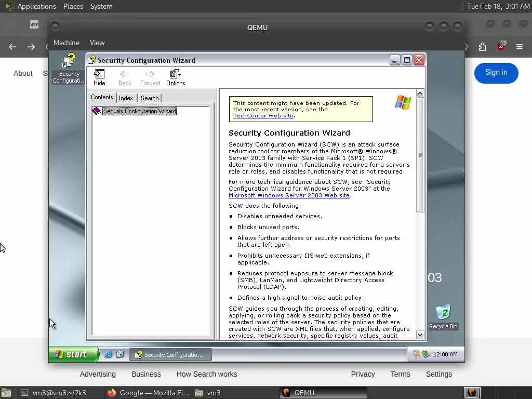Open the Options toolbar menu
This screenshot has width=532, height=399.
click(176, 78)
